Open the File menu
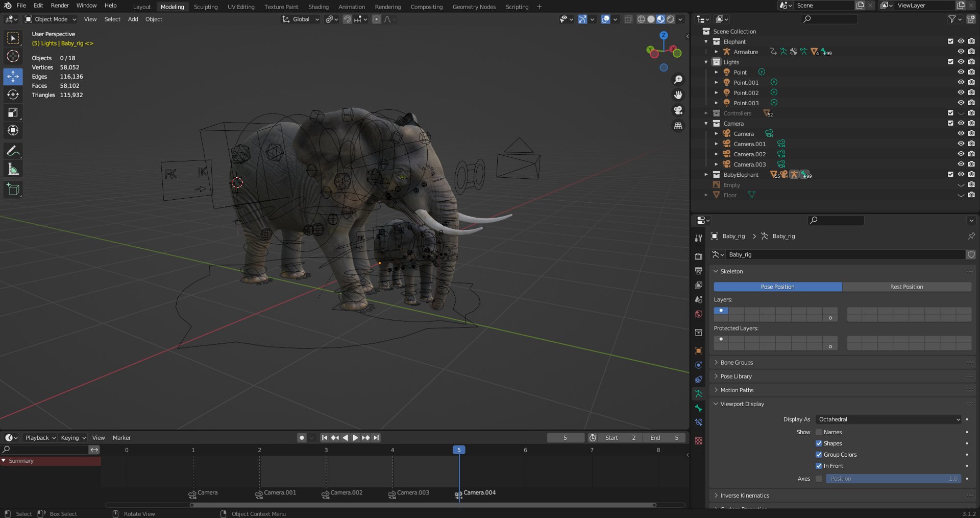Viewport: 980px width, 518px height. click(21, 6)
